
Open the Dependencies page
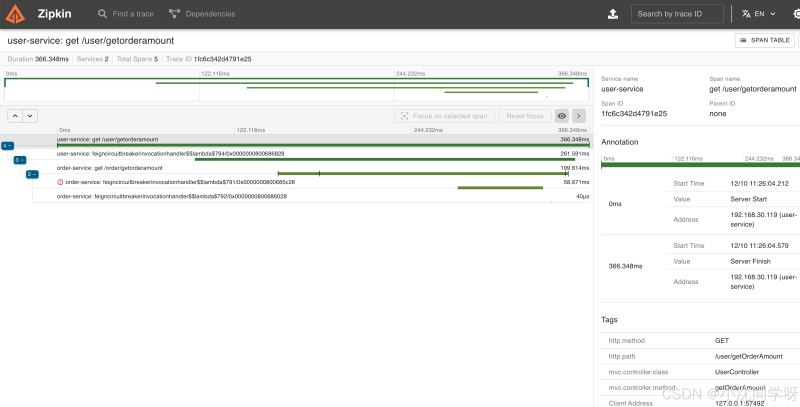202,14
